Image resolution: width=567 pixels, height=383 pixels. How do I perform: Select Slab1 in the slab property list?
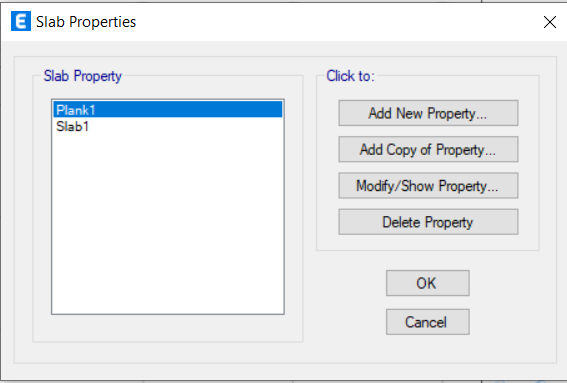pos(168,126)
